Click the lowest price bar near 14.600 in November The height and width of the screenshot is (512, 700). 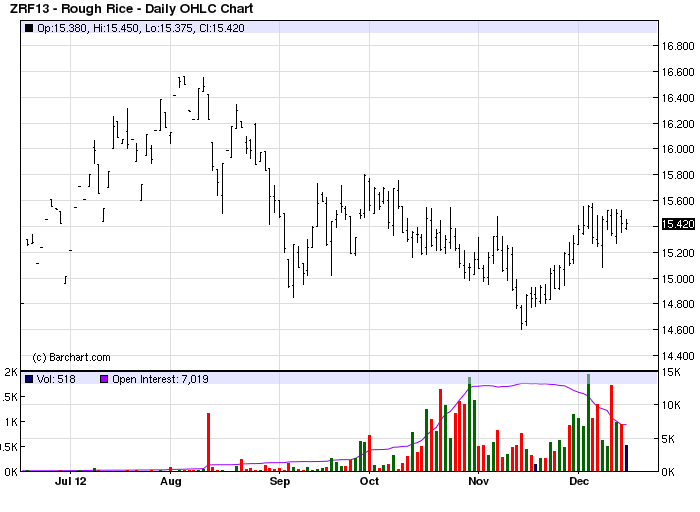point(521,317)
